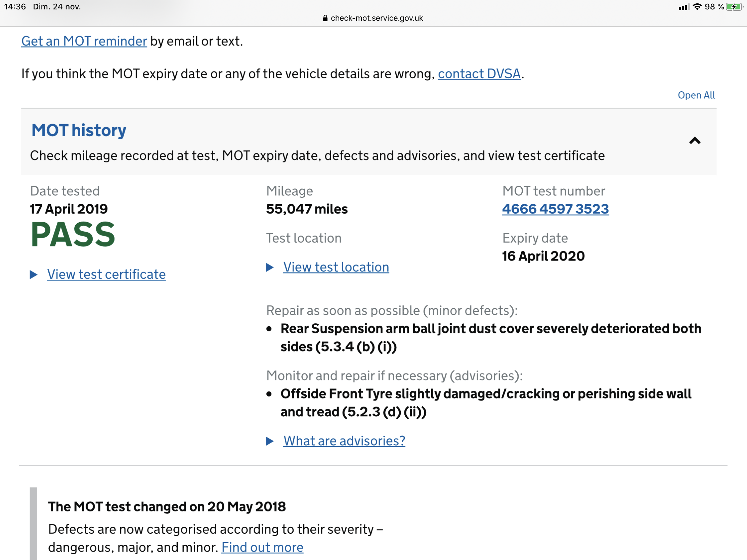This screenshot has width=747, height=560.
Task: Tap the check-mot.service.gov.uk address field
Action: coord(377,18)
